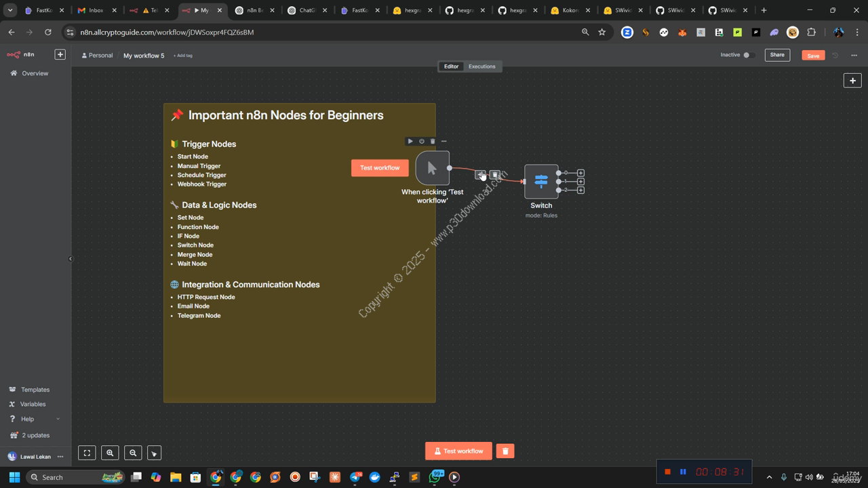Click the Add tag link
The width and height of the screenshot is (868, 488).
click(x=183, y=56)
